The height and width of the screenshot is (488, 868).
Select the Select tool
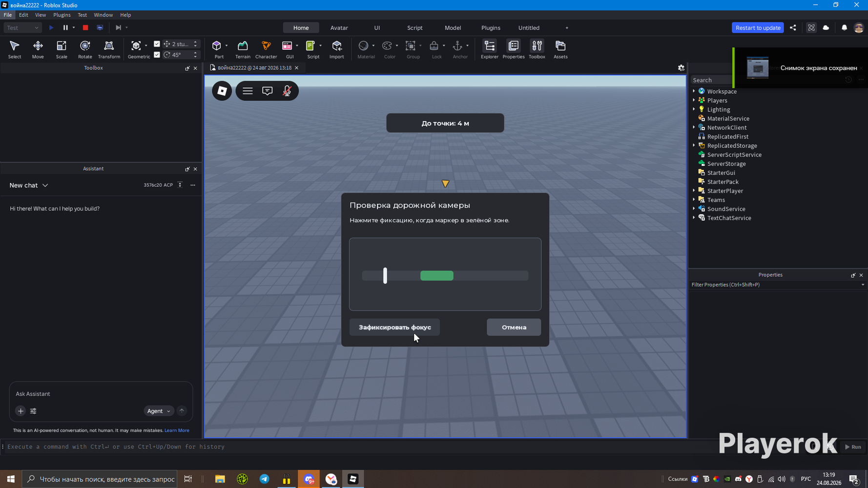click(15, 49)
